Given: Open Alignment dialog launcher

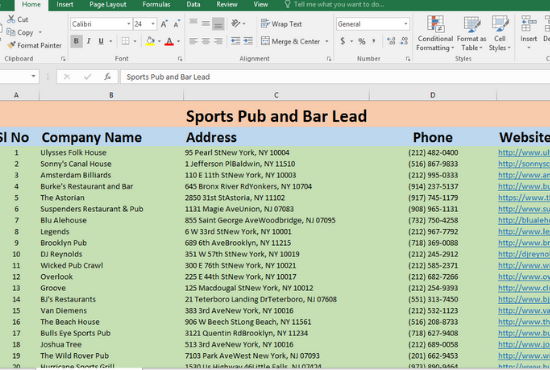Looking at the screenshot, I should (x=329, y=59).
